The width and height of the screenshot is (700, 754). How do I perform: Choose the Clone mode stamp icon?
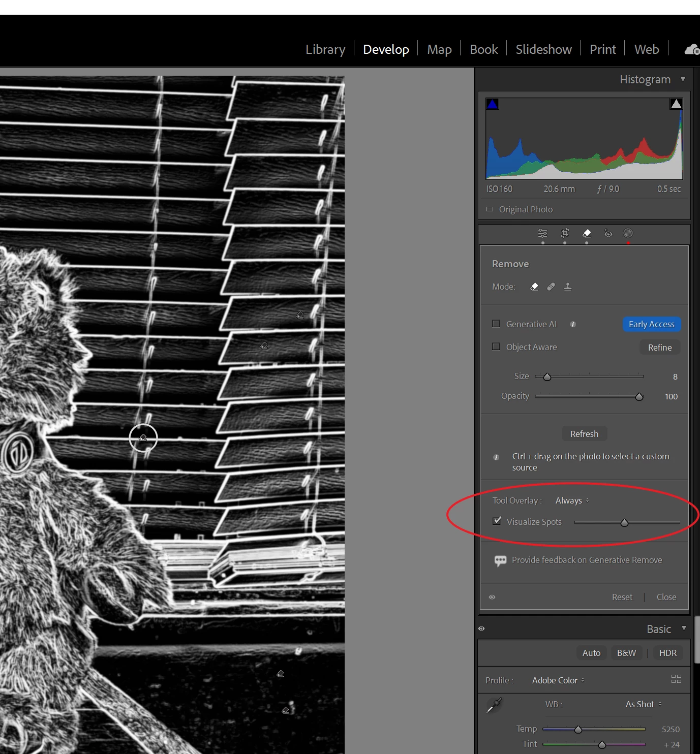tap(568, 287)
